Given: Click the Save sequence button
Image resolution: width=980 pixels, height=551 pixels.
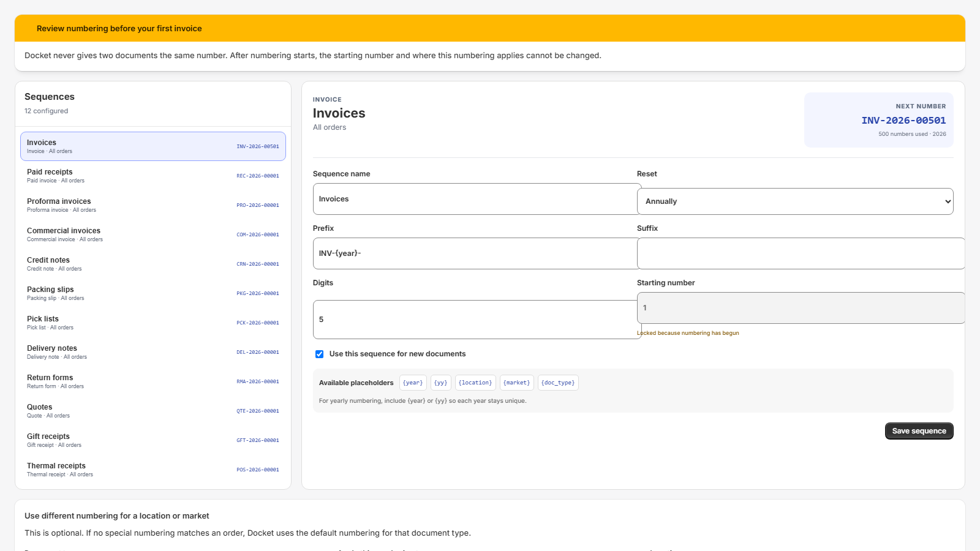Looking at the screenshot, I should (919, 431).
